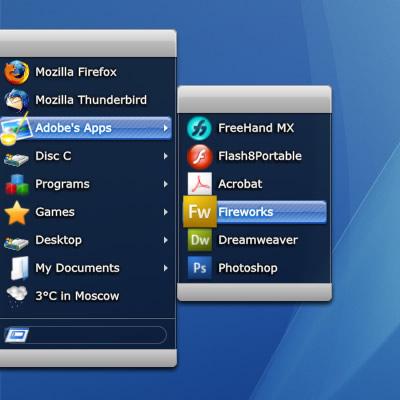Click the Fw Fireworks icon
Screen dimensions: 400x400
(200, 212)
